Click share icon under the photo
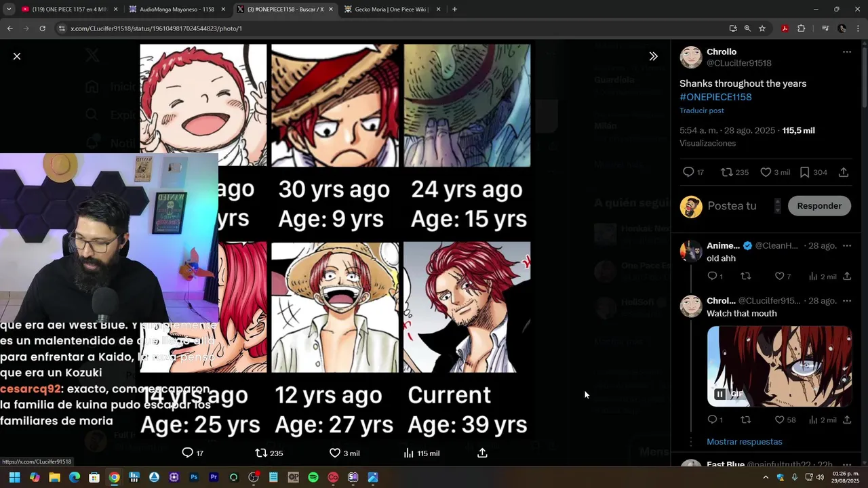The height and width of the screenshot is (488, 868). coord(482,453)
